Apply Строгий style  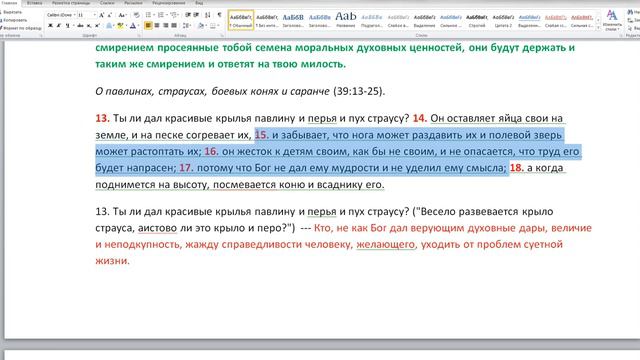pyautogui.click(x=477, y=20)
